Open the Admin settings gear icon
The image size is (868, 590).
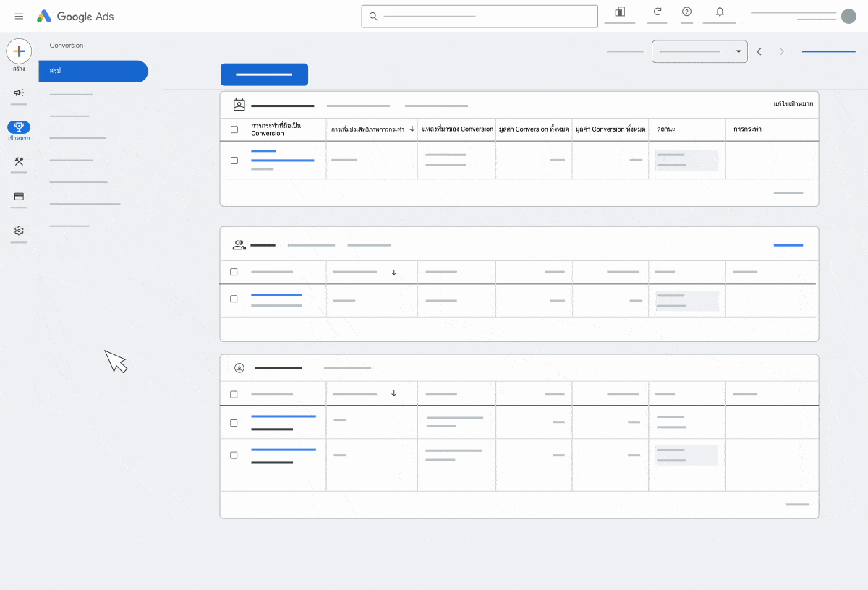click(19, 231)
